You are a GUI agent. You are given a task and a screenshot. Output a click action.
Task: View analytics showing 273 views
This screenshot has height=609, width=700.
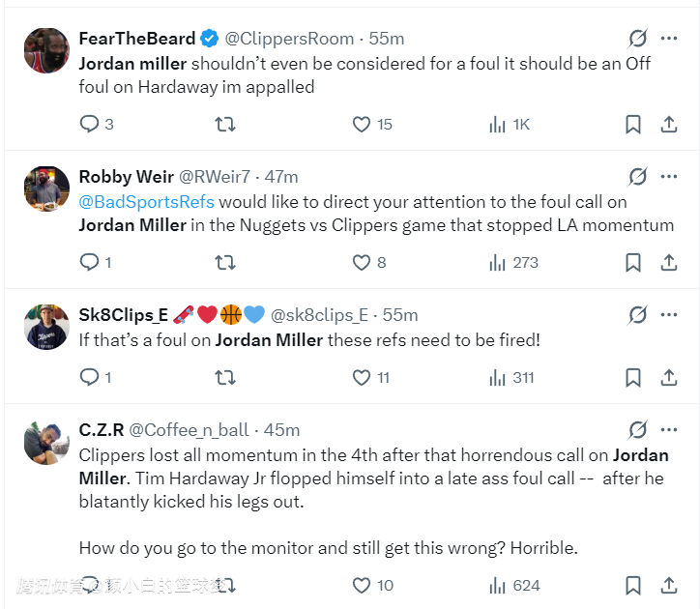point(513,262)
